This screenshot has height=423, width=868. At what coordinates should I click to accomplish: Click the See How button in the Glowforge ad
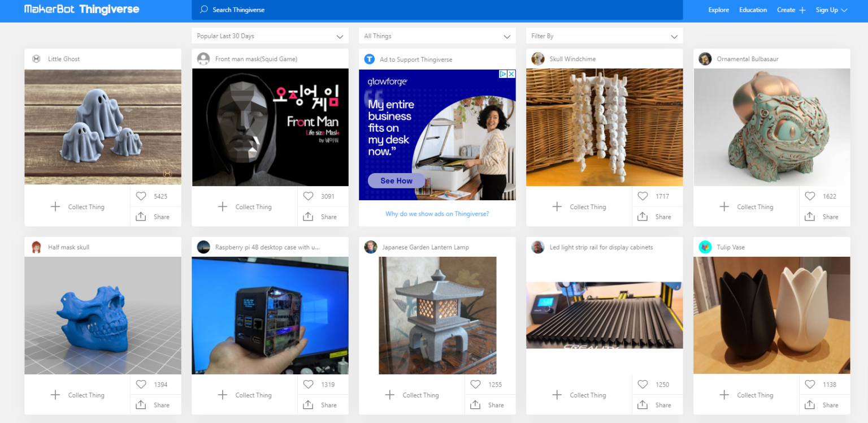point(396,180)
